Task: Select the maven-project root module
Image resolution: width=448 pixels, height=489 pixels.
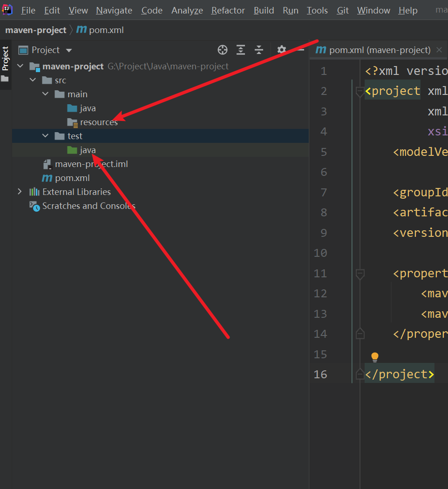Action: [73, 67]
